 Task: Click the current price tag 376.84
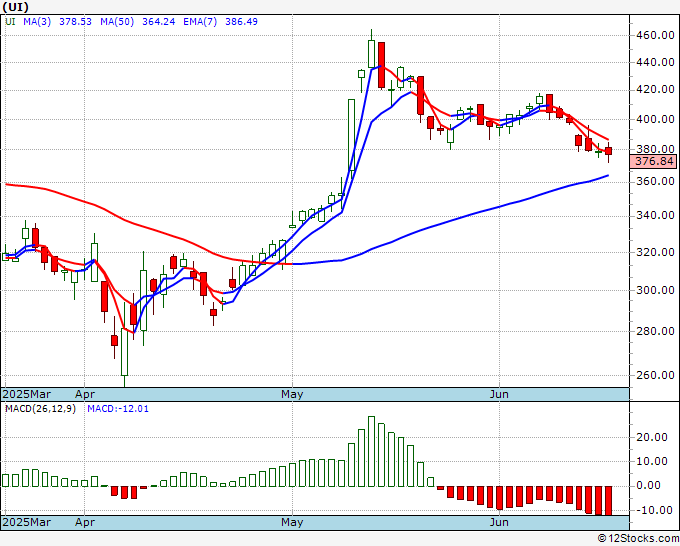click(653, 162)
